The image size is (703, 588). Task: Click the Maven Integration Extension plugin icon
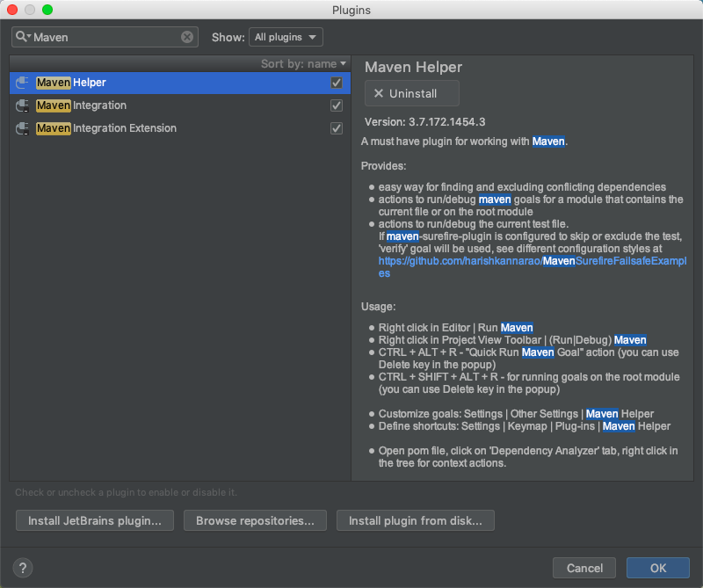pos(23,128)
